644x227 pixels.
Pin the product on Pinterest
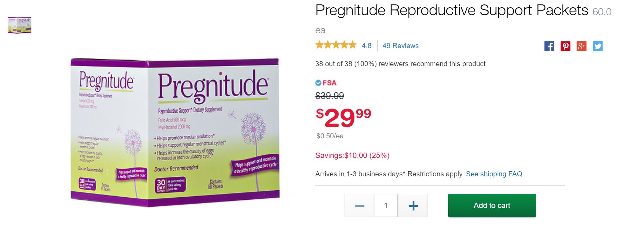point(565,46)
